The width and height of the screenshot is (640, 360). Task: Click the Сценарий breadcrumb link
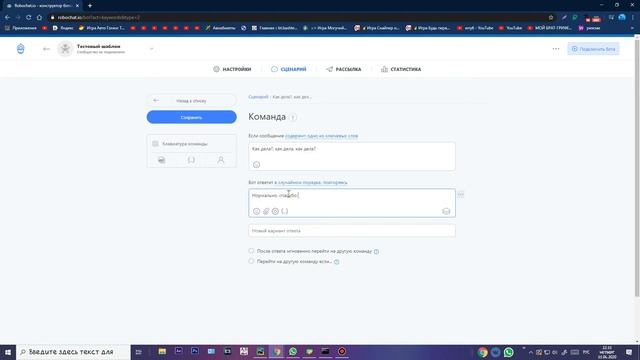coord(258,97)
